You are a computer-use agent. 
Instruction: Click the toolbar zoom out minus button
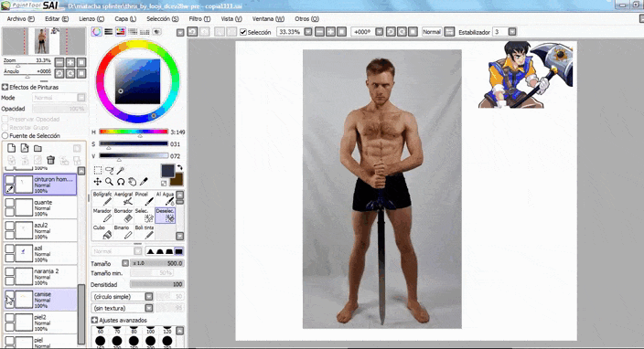tap(319, 32)
